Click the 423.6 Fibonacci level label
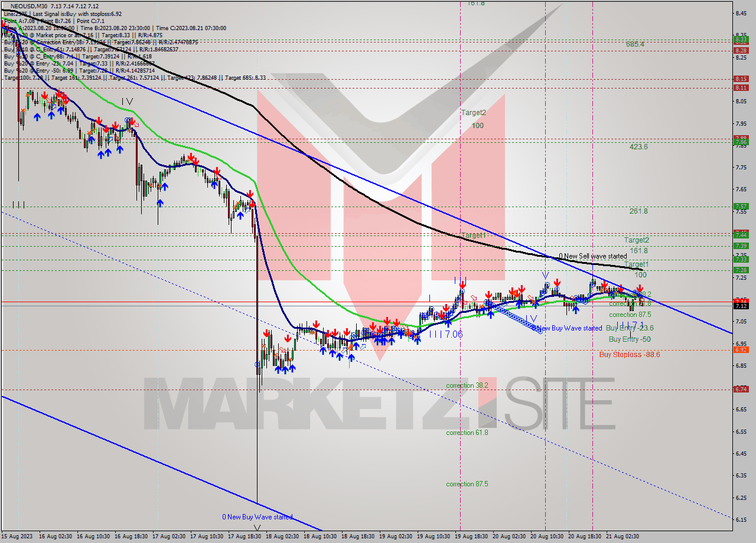 click(638, 147)
